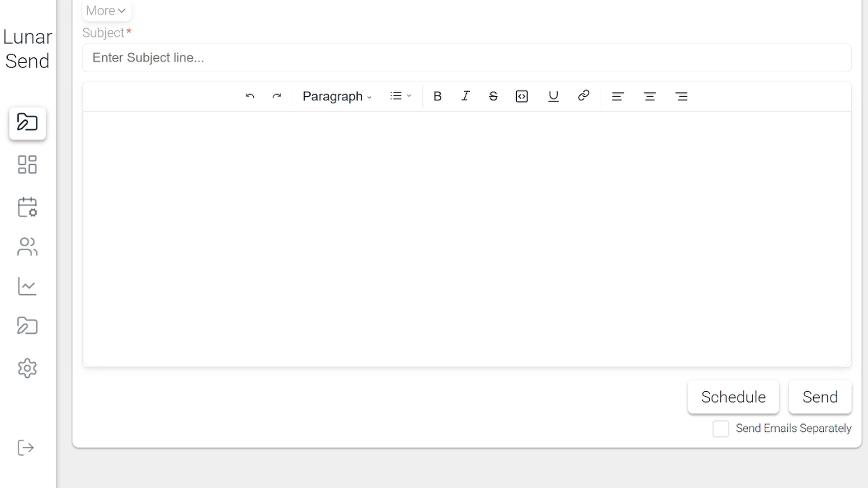Screen dimensions: 868x488
Task: Click the Send button
Action: click(820, 397)
